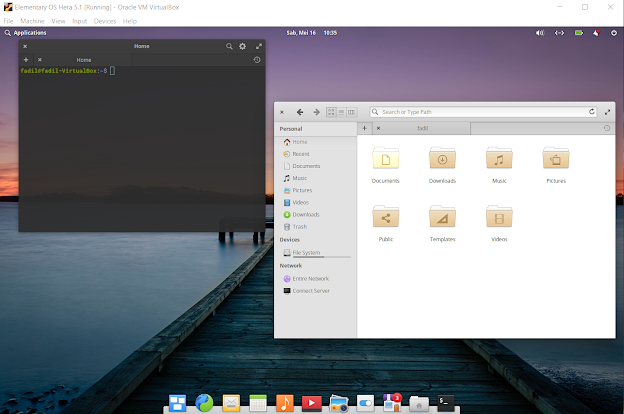
Task: Open terminal closed tabs history
Action: [x=257, y=60]
